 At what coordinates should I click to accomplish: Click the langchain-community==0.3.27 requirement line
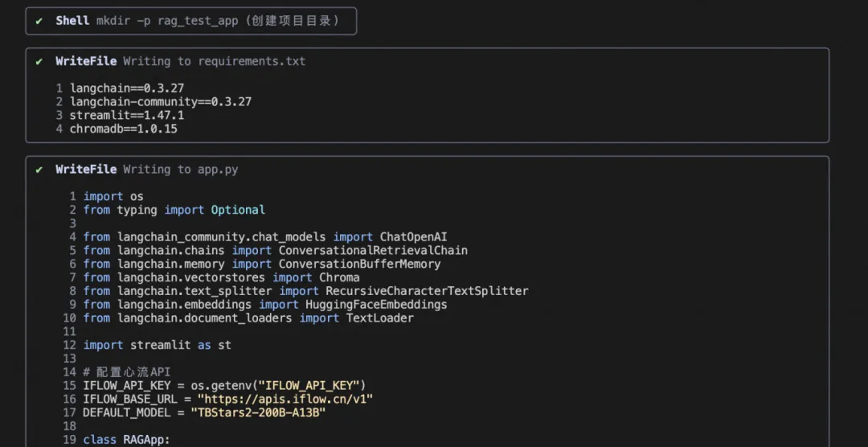click(x=161, y=101)
